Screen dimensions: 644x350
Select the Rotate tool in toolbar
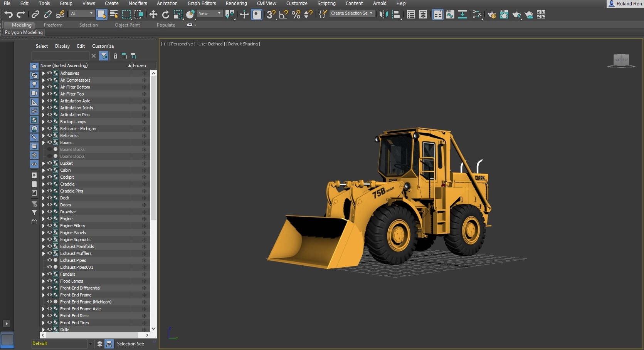pyautogui.click(x=165, y=15)
